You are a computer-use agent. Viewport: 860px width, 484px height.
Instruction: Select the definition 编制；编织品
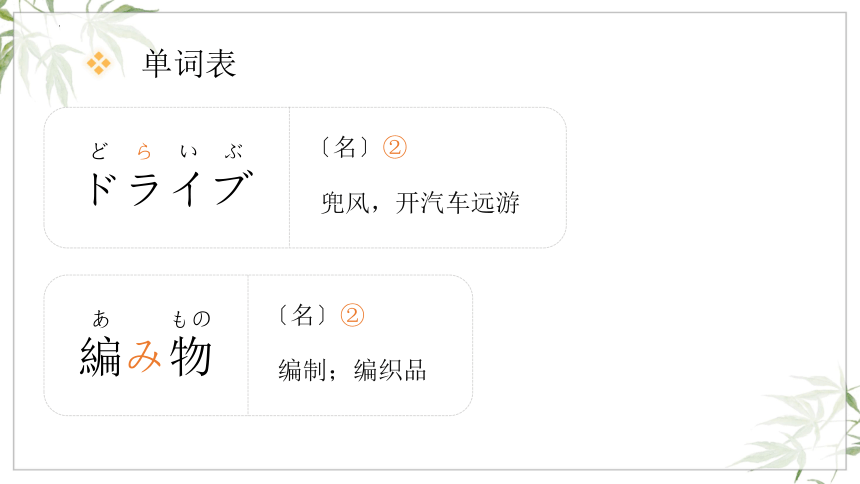(x=352, y=370)
